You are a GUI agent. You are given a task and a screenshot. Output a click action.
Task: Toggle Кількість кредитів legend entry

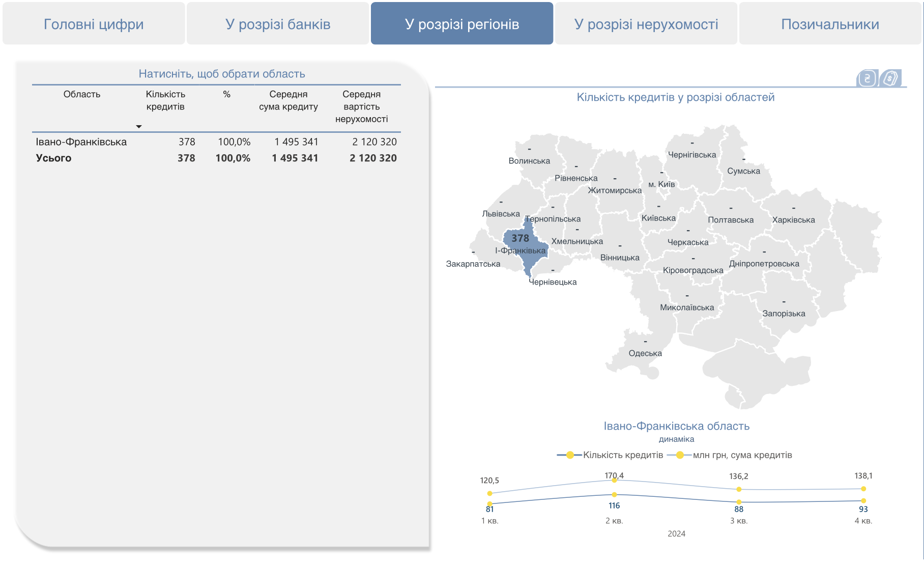[x=611, y=455]
